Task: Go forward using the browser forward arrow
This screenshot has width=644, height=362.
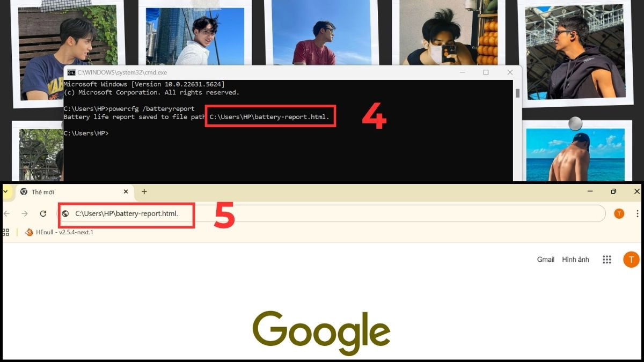Action: click(x=25, y=213)
